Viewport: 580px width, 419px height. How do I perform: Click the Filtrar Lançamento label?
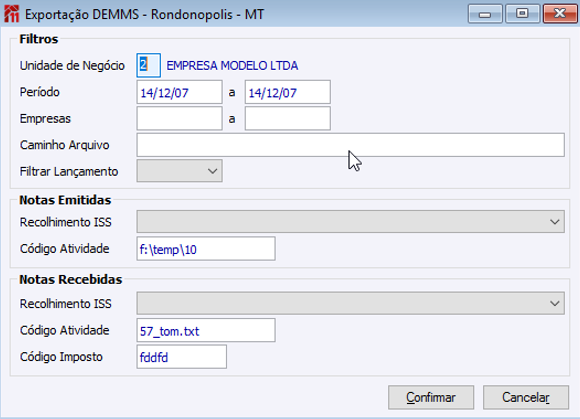click(x=69, y=172)
